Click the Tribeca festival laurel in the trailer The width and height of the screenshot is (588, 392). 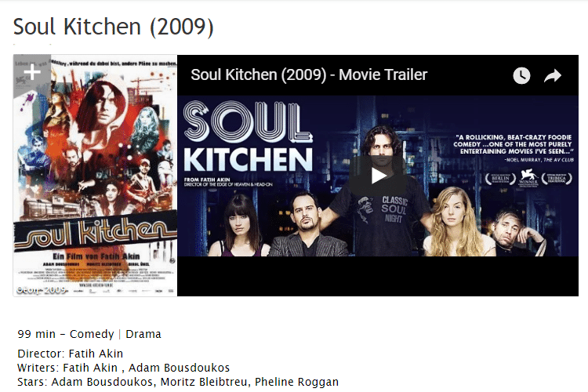click(557, 179)
